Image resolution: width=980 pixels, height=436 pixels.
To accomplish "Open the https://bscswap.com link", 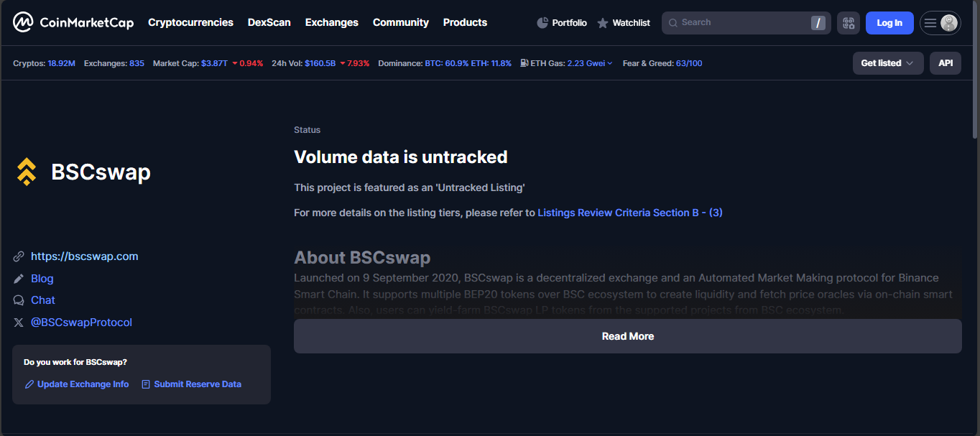I will pos(85,256).
